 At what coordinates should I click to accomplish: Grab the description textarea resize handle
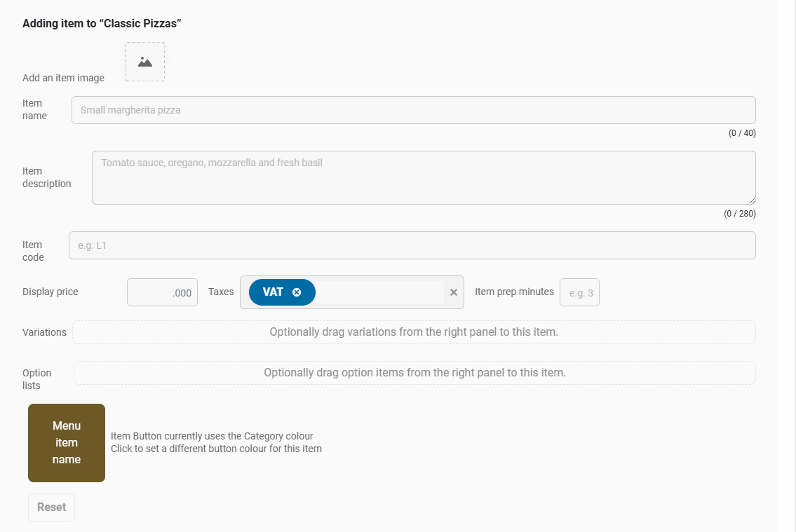tap(752, 200)
